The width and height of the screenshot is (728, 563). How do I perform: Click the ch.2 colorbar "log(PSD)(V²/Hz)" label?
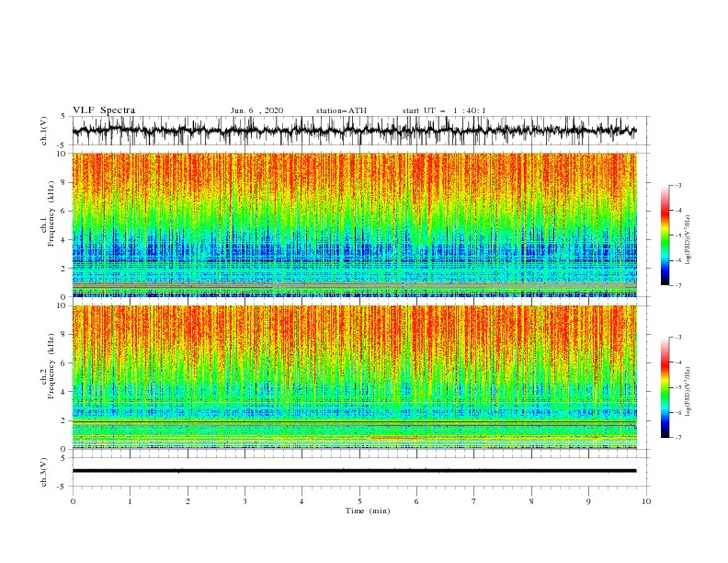click(688, 392)
